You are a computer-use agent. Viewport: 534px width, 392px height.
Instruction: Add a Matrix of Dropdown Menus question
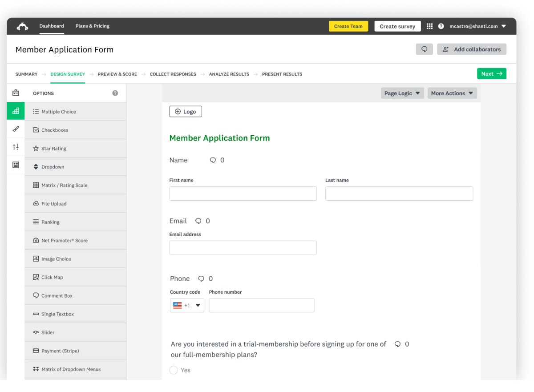tap(75, 369)
